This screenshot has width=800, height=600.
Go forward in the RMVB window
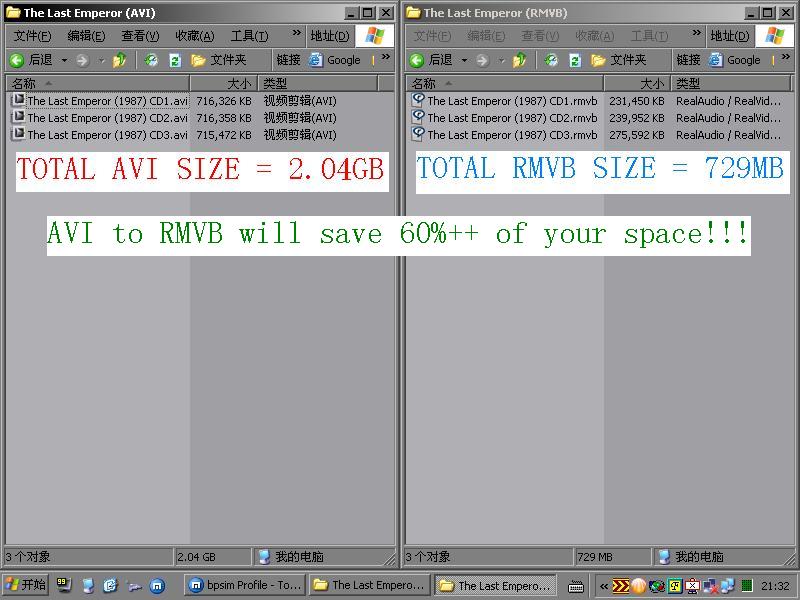482,61
